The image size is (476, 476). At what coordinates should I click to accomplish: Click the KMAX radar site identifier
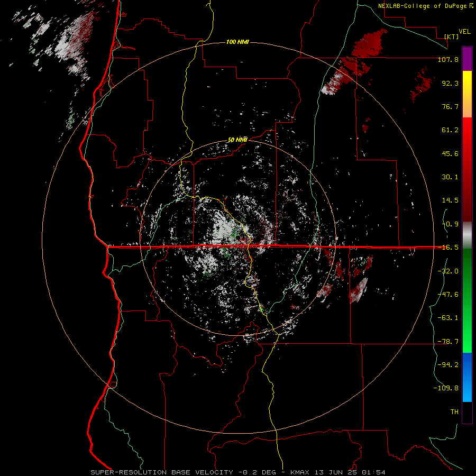[299, 472]
